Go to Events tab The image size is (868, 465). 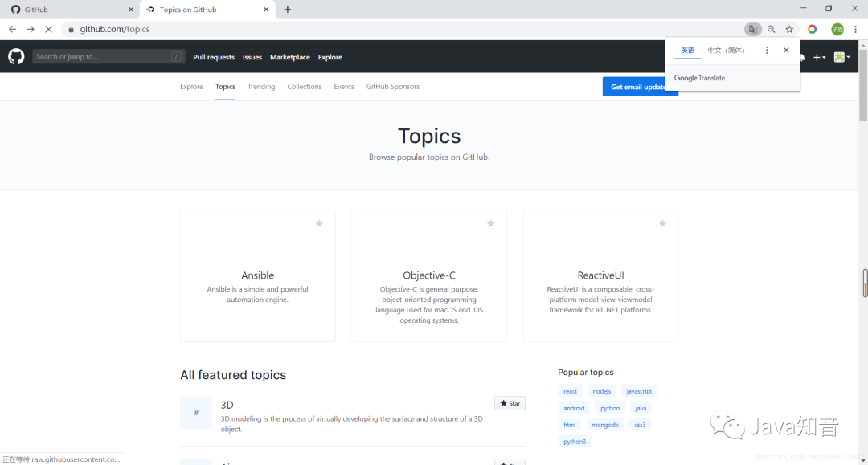tap(344, 86)
